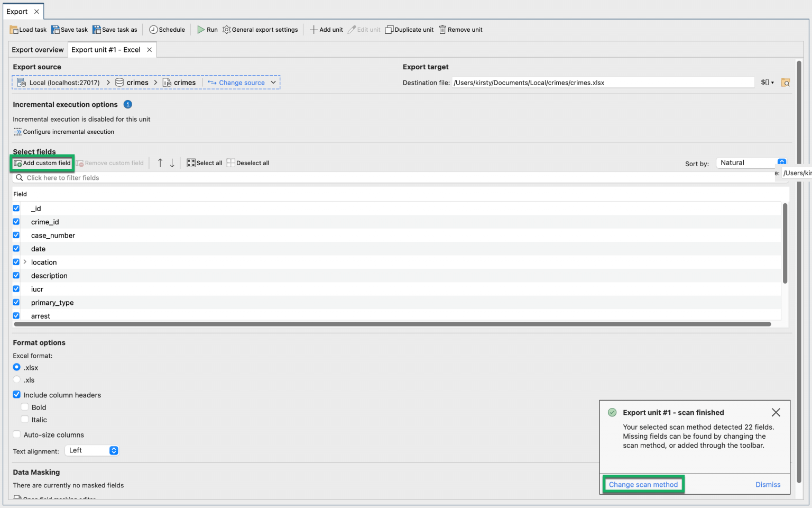Open General export settings
The image size is (812, 508).
pos(260,30)
